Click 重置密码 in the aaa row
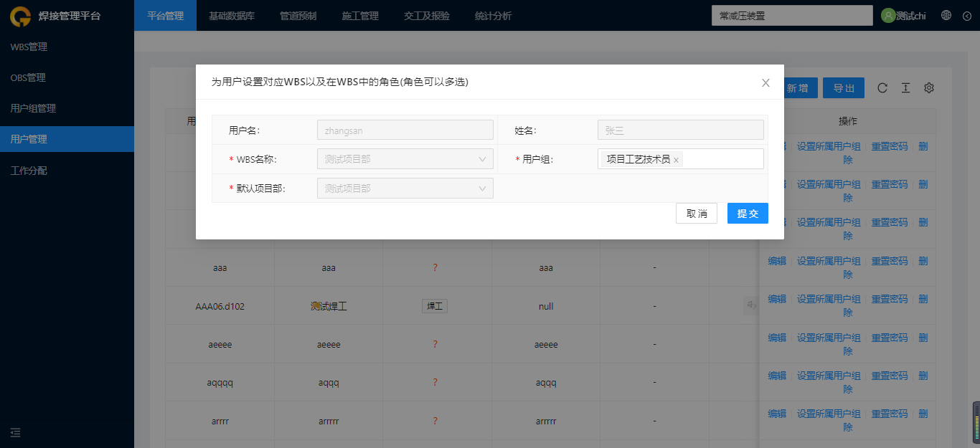Viewport: 980px width, 448px height. click(x=890, y=261)
